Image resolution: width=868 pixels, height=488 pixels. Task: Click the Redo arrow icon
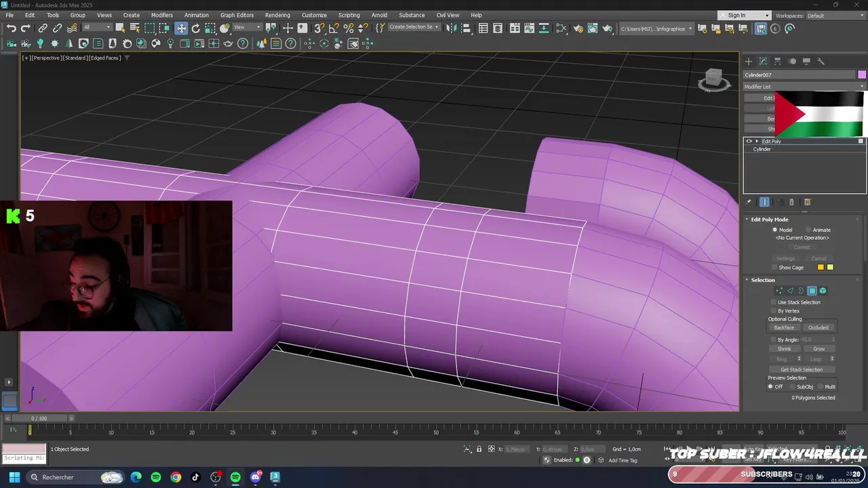[x=25, y=28]
